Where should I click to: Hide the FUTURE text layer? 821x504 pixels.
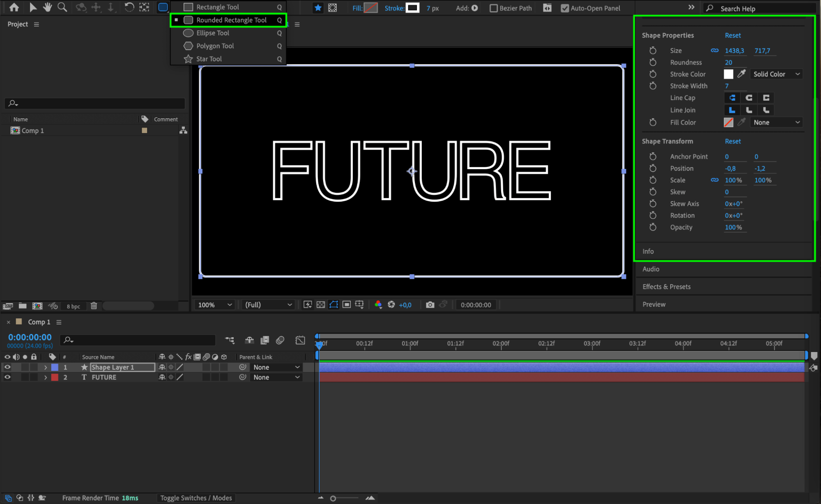coord(7,377)
